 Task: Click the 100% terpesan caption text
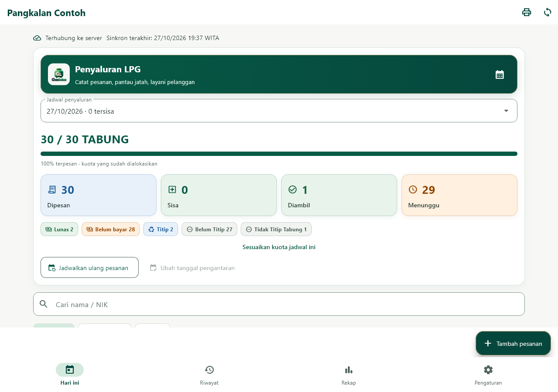99,164
